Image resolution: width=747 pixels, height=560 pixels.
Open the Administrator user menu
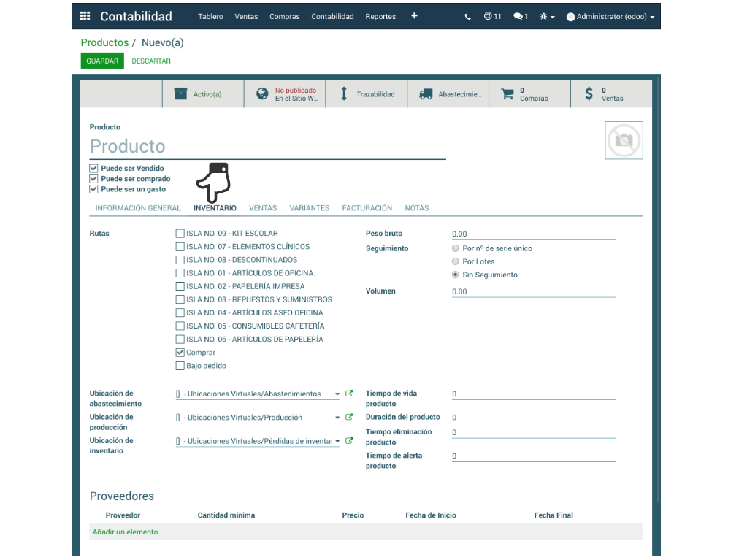[x=610, y=16]
